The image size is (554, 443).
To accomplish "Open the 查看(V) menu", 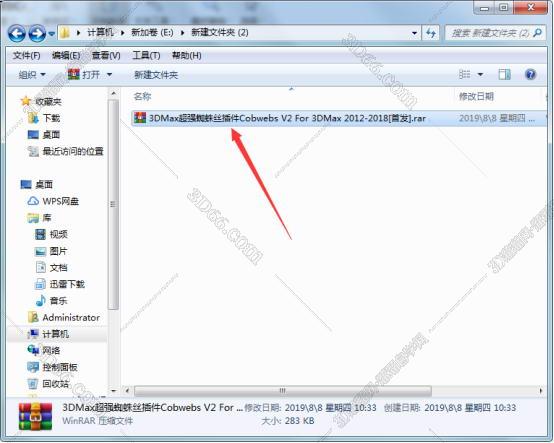I will click(106, 55).
